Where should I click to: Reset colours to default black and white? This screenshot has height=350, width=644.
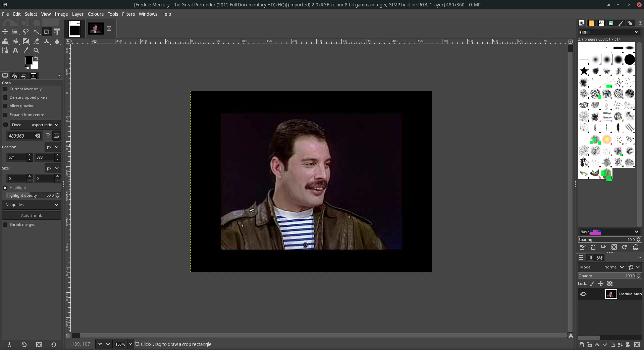(27, 67)
